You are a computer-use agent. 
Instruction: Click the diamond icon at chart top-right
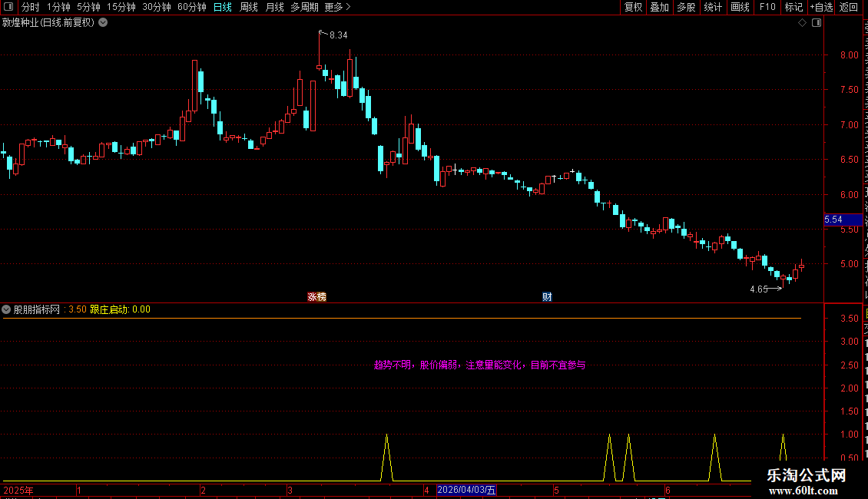[802, 23]
